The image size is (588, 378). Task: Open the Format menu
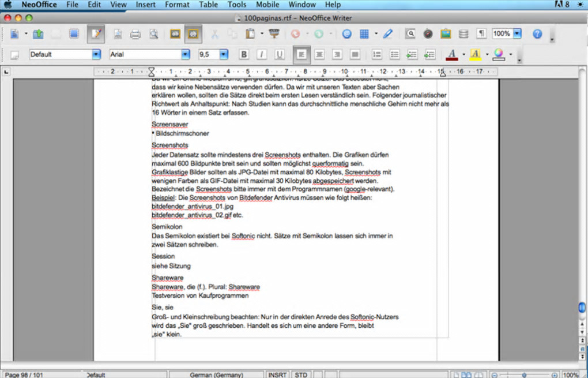tap(177, 5)
